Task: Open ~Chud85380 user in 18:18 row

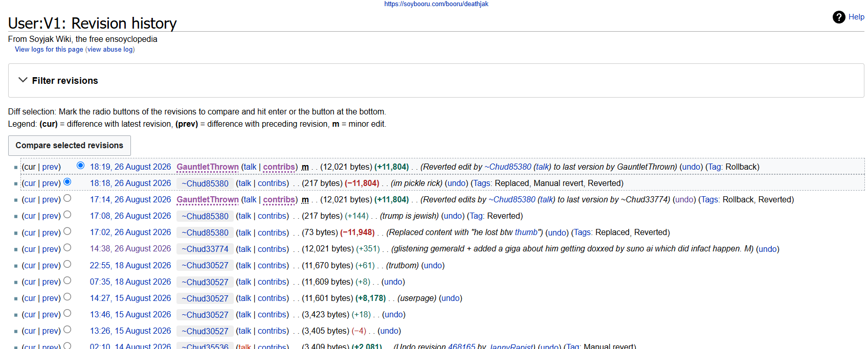Action: pyautogui.click(x=205, y=183)
